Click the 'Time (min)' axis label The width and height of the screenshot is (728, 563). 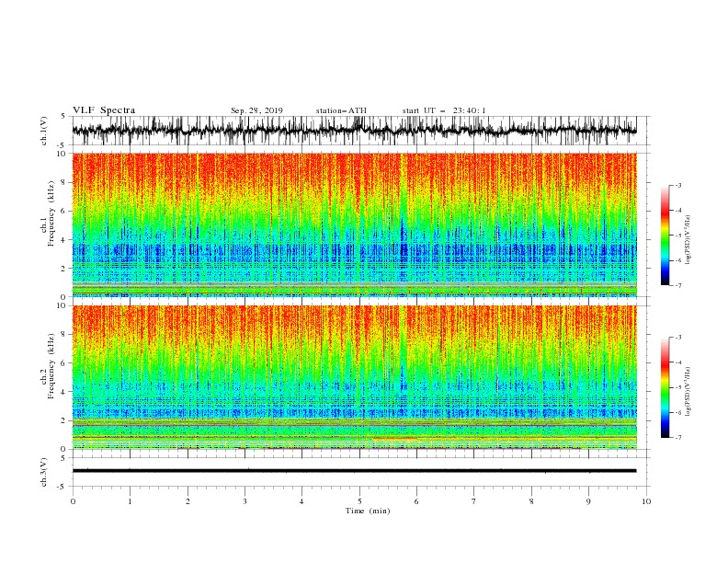tap(368, 511)
